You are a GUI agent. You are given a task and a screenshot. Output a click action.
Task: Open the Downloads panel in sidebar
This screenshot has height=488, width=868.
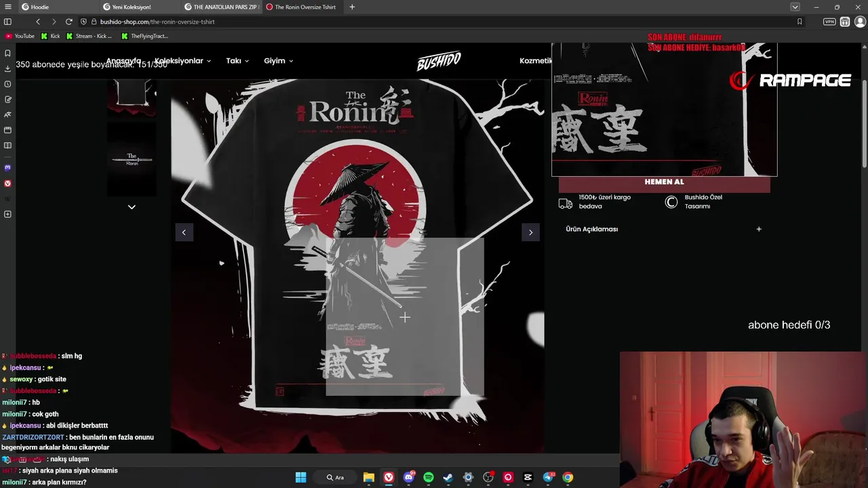click(x=7, y=68)
